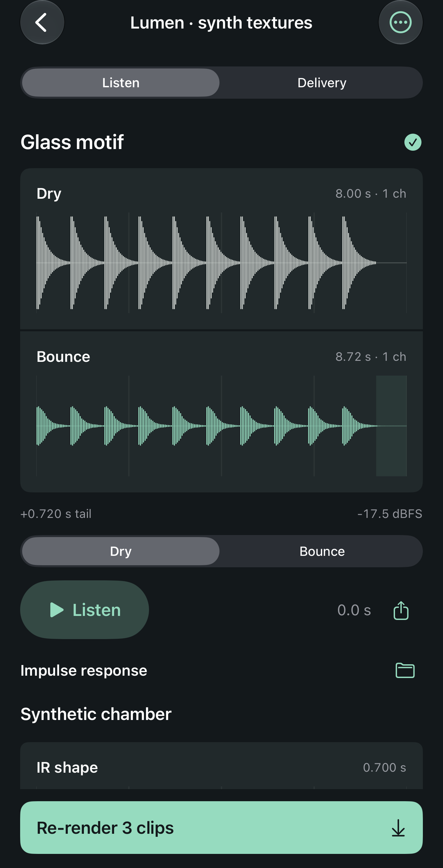Click the "0.0 s" playback time
Image resolution: width=443 pixels, height=868 pixels.
[354, 610]
